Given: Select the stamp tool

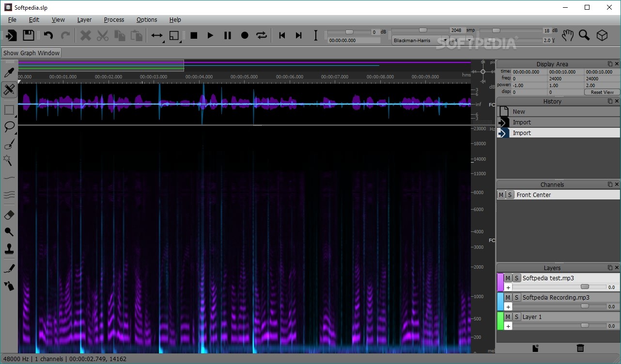Looking at the screenshot, I should pyautogui.click(x=9, y=249).
